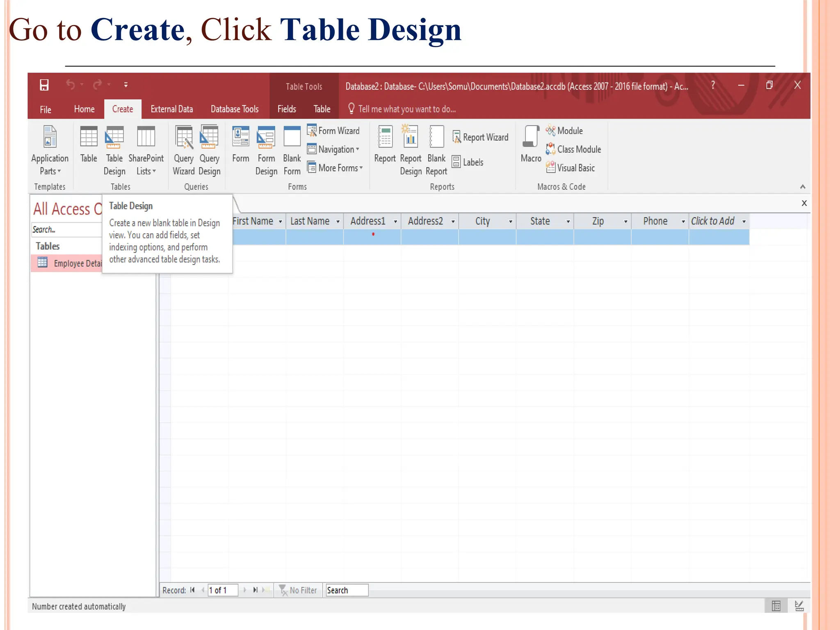The width and height of the screenshot is (840, 630).
Task: Open the Zip column dropdown arrow
Action: 625,221
